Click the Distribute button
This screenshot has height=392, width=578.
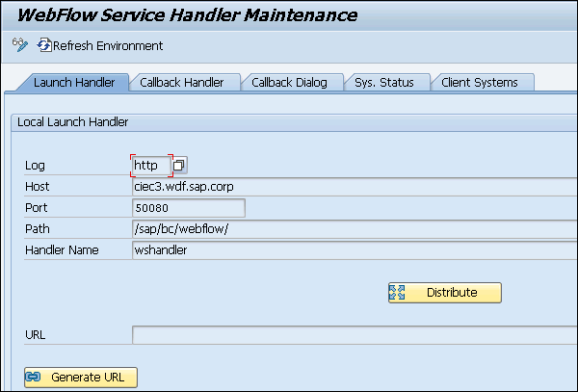[x=445, y=293]
